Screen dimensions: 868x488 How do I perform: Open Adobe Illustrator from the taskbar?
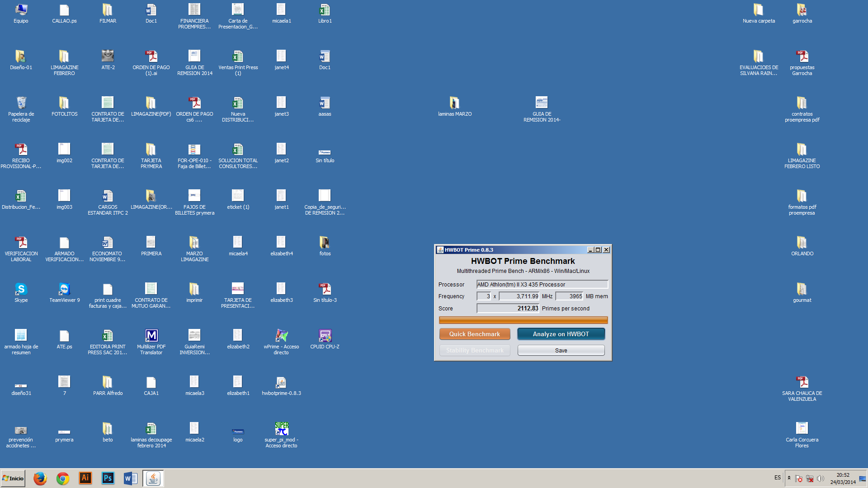point(85,478)
